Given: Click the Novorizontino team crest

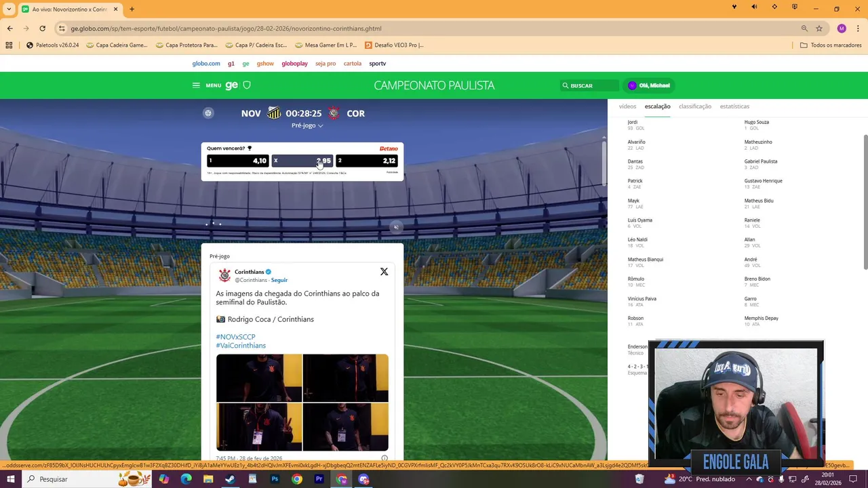Looking at the screenshot, I should pyautogui.click(x=273, y=113).
